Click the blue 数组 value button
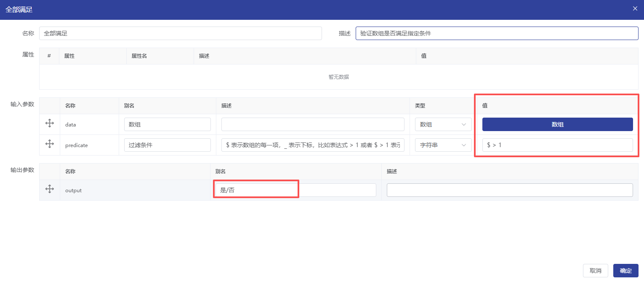Image resolution: width=644 pixels, height=282 pixels. [x=557, y=124]
